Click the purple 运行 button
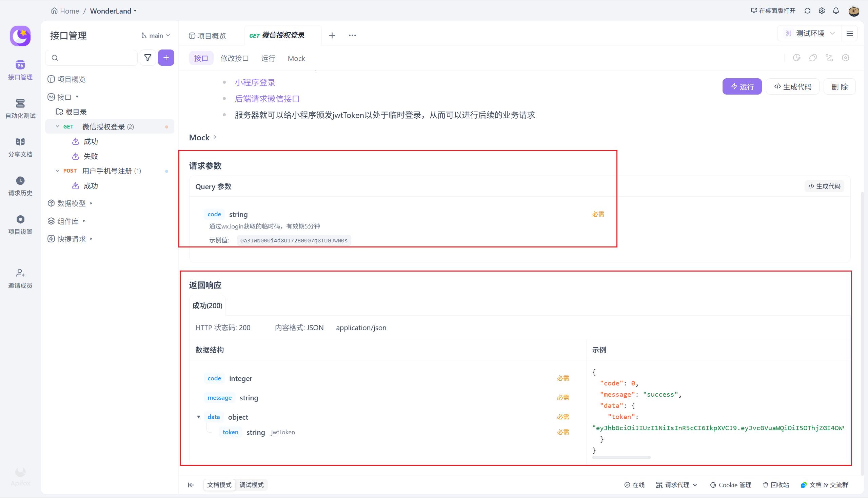Image resolution: width=868 pixels, height=498 pixels. [742, 86]
